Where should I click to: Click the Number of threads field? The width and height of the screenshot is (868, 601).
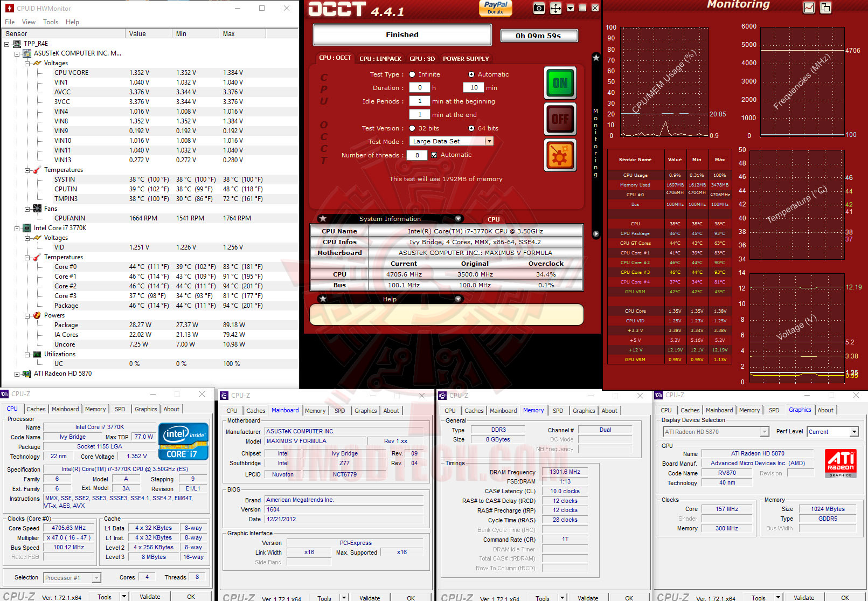(x=417, y=155)
